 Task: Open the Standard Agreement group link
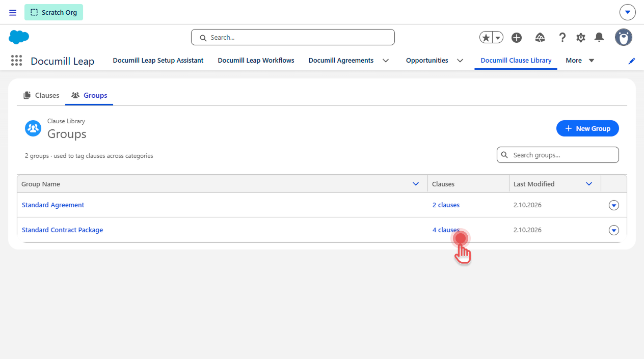53,205
